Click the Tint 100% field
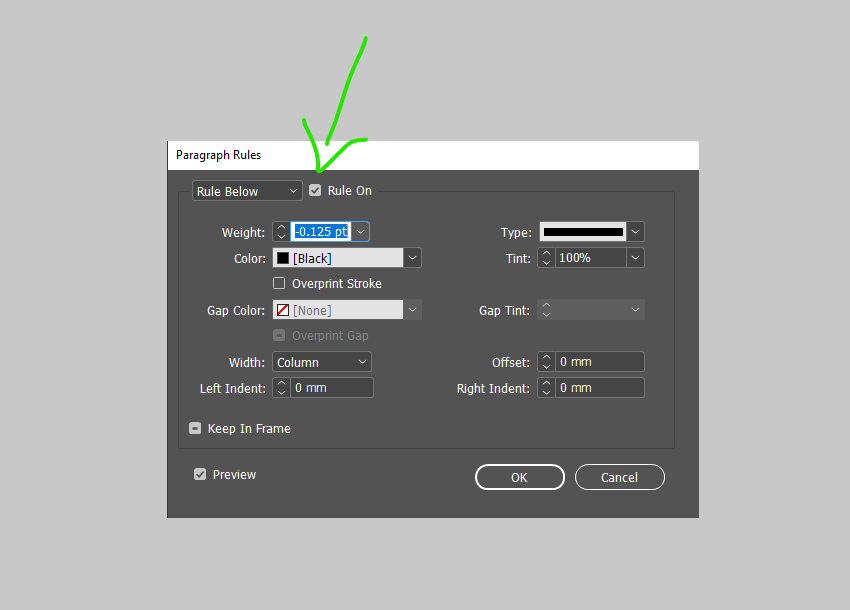The height and width of the screenshot is (610, 850). click(x=591, y=258)
